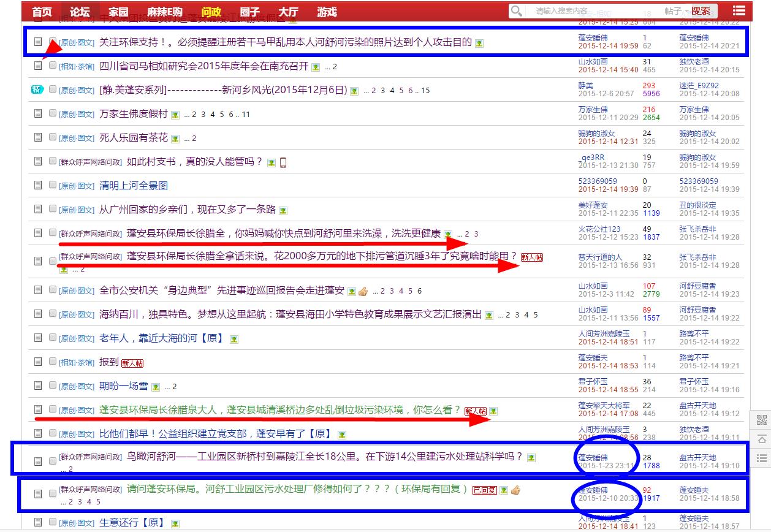The width and height of the screenshot is (771, 532).
Task: Click document icon beside 清明上河全景图 thread
Action: [x=38, y=185]
